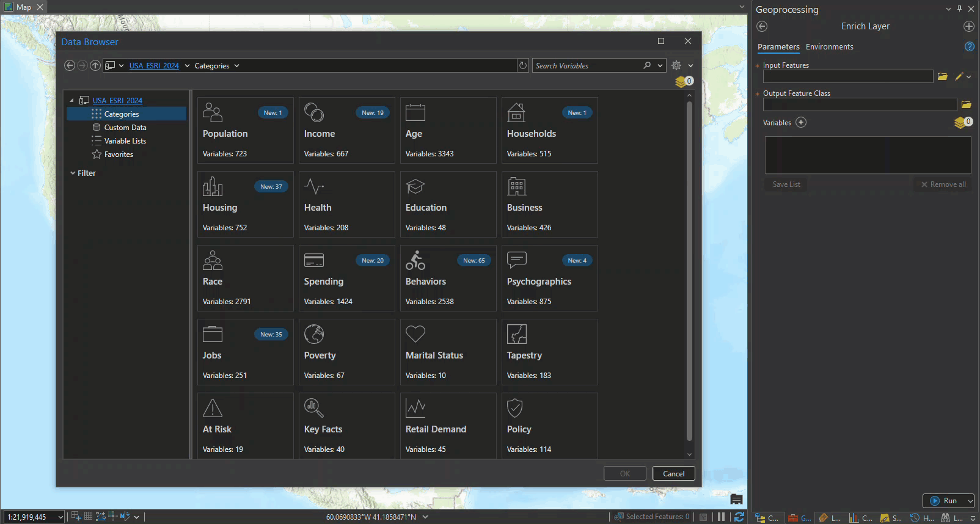
Task: Select Custom Data in the tree
Action: click(125, 127)
